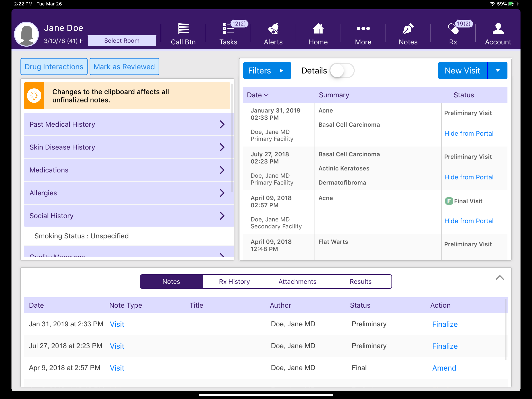Click the Secondary Facility text
This screenshot has width=532, height=399.
click(x=276, y=226)
